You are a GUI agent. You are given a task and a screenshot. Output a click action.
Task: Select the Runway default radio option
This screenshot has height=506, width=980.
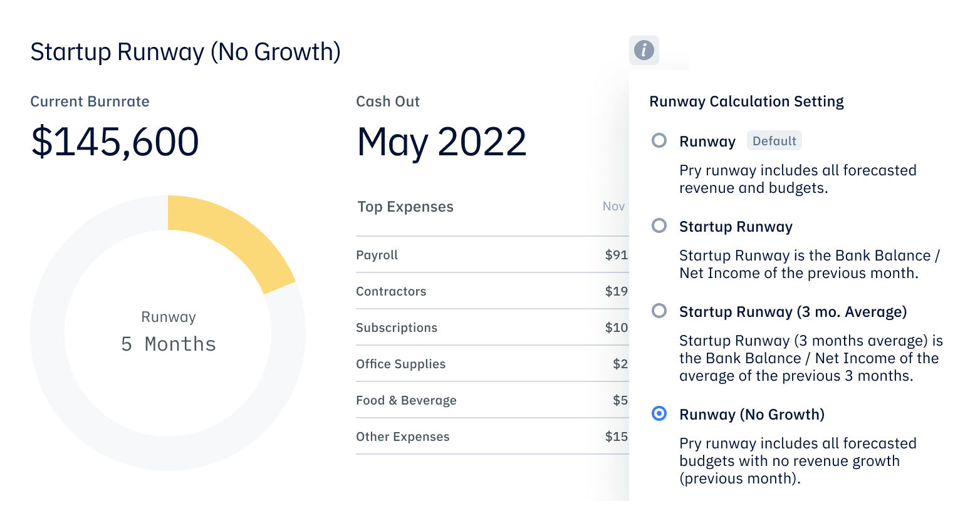tap(659, 140)
